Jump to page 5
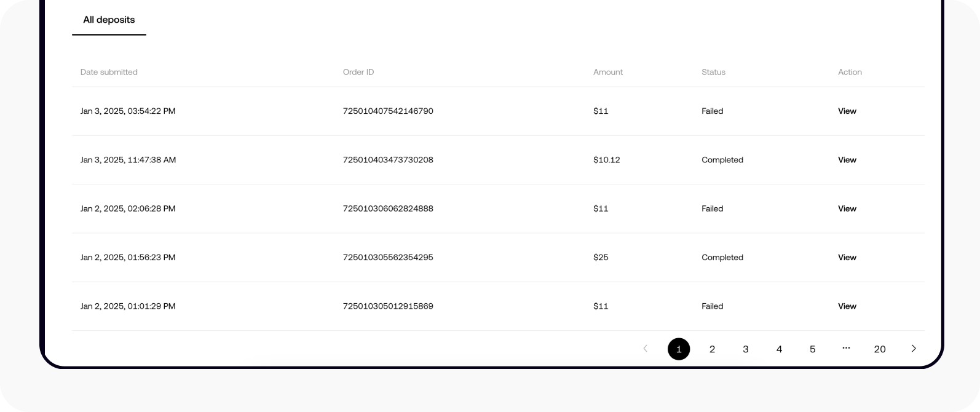This screenshot has height=412, width=980. (x=812, y=349)
